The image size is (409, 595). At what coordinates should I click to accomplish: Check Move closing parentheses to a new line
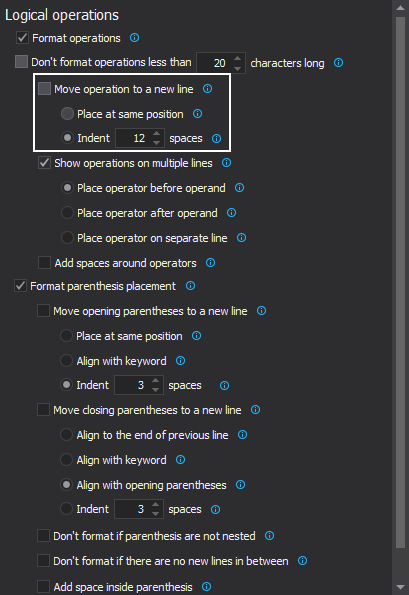43,410
